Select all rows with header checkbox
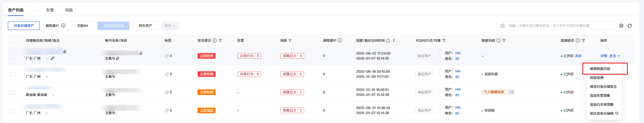The height and width of the screenshot is (123, 644). (x=13, y=41)
